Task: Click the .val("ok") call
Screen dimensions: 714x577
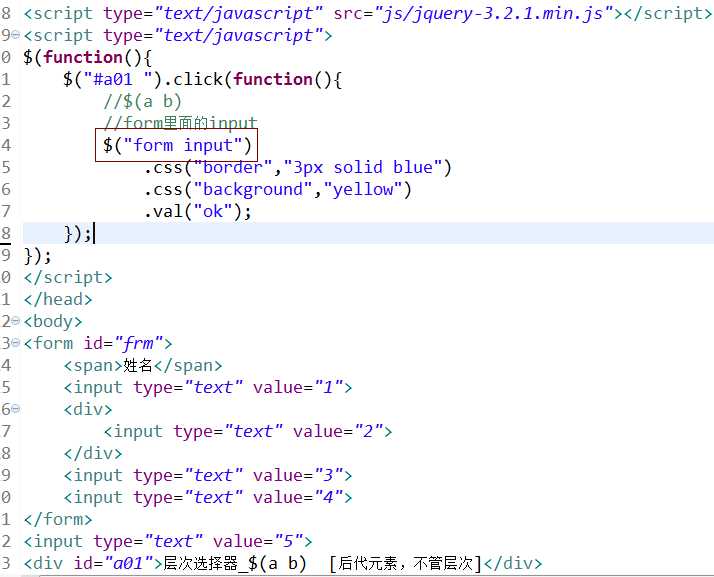Action: [x=198, y=211]
